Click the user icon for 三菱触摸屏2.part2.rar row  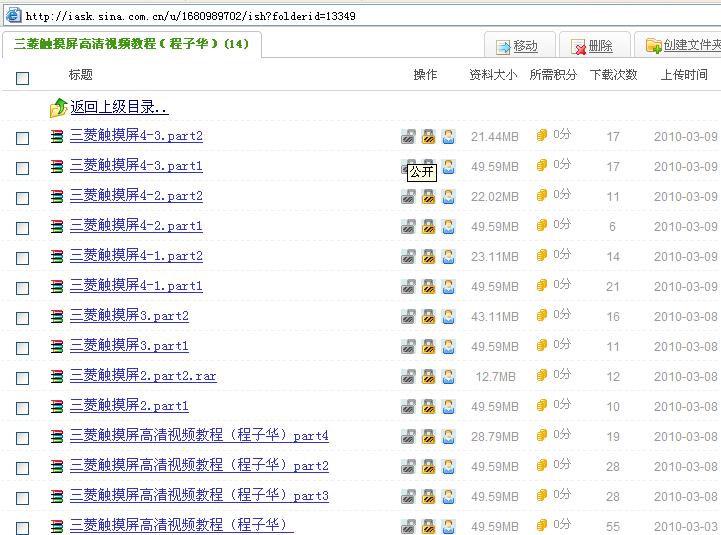click(448, 377)
